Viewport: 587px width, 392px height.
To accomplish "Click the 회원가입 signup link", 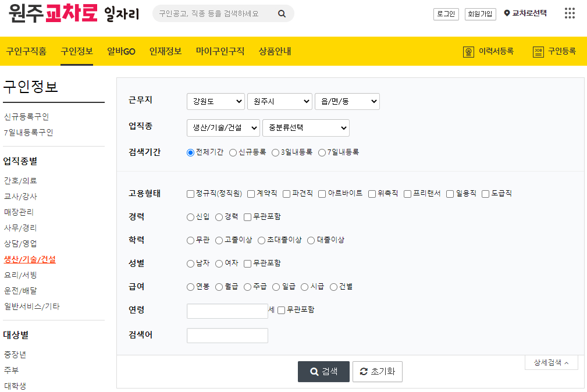I will tap(479, 13).
